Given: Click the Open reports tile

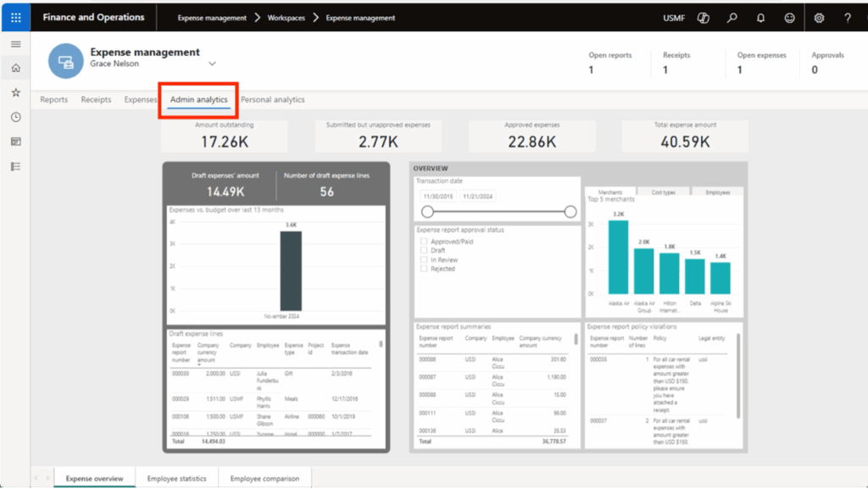Looking at the screenshot, I should (x=610, y=63).
